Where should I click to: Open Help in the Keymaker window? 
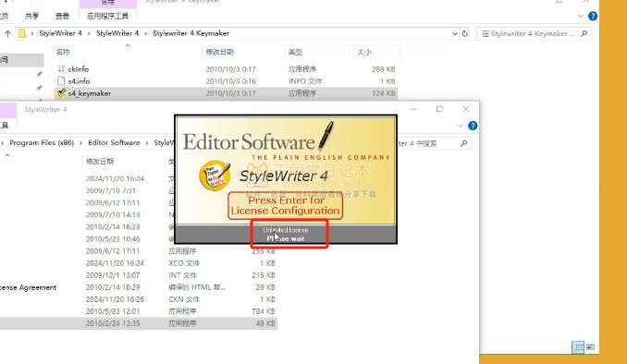point(593,17)
